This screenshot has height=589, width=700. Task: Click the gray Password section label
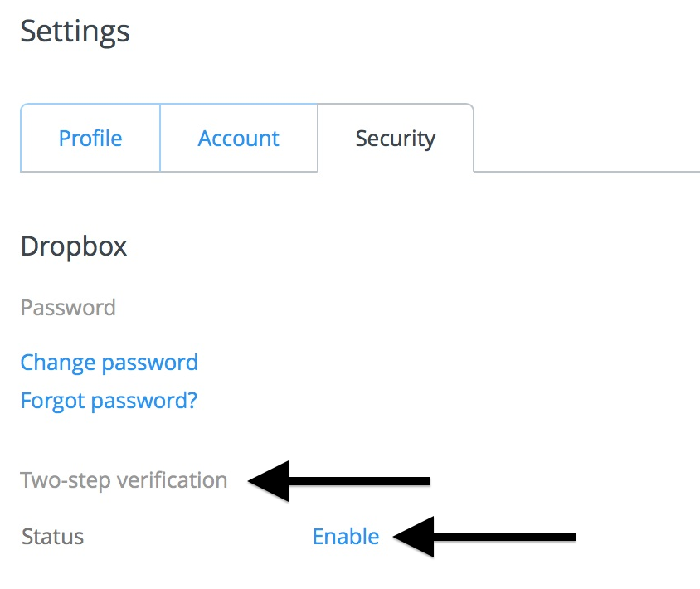tap(68, 308)
